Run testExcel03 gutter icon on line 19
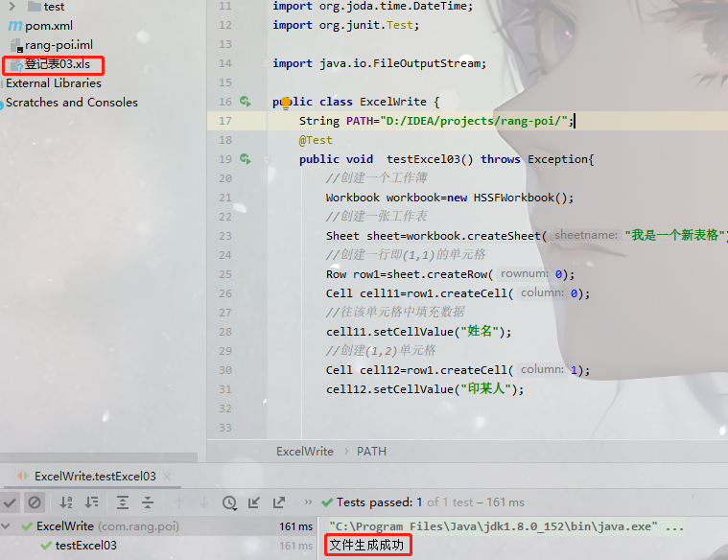The height and width of the screenshot is (560, 728). click(x=246, y=159)
